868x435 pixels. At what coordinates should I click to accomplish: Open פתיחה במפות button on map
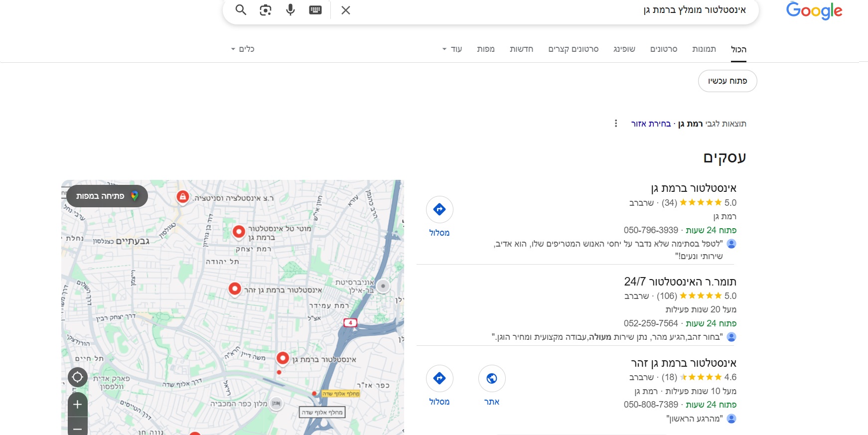[x=107, y=196]
